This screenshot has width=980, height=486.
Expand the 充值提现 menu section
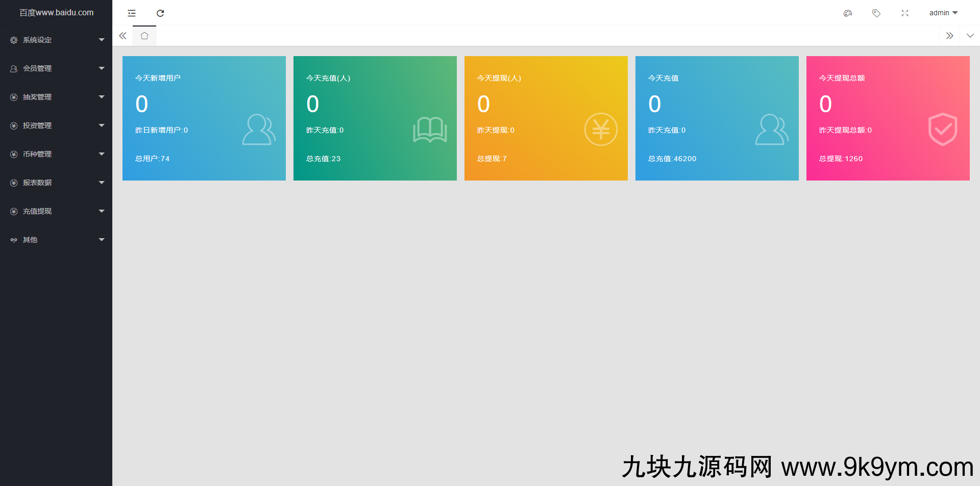tap(38, 211)
